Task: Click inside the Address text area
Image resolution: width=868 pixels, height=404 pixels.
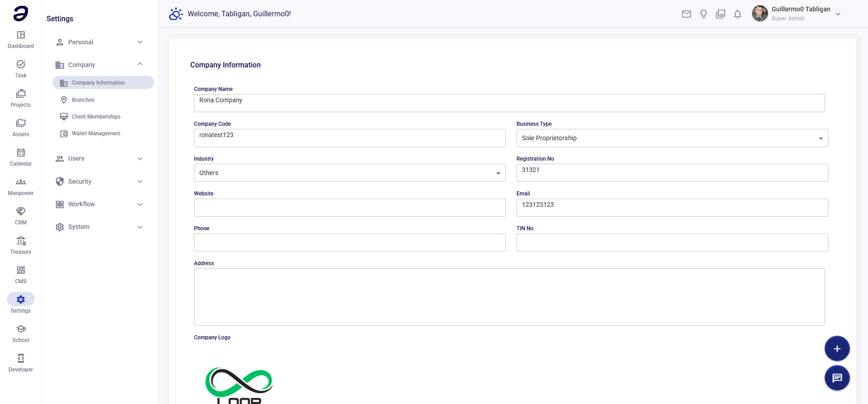Action: point(509,297)
